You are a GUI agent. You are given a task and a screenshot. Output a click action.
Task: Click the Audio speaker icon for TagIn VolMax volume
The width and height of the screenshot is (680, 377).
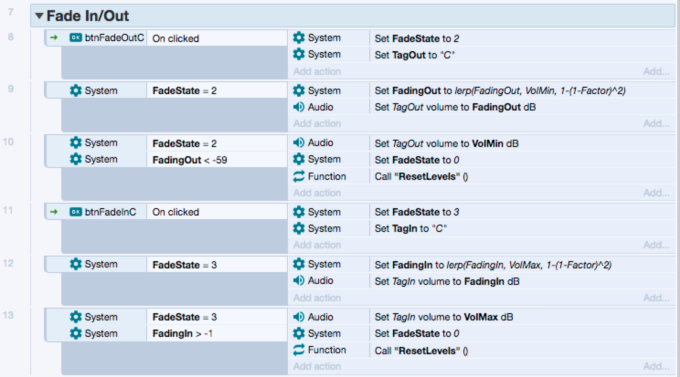pyautogui.click(x=298, y=317)
